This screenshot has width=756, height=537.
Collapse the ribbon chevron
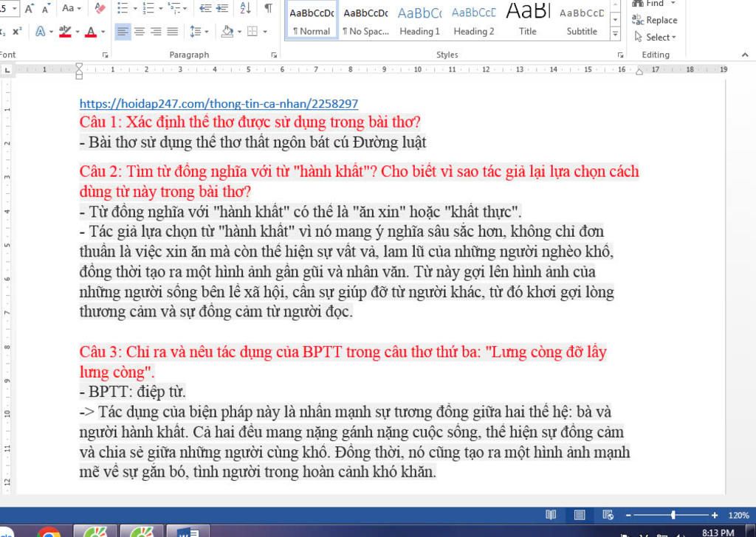745,55
